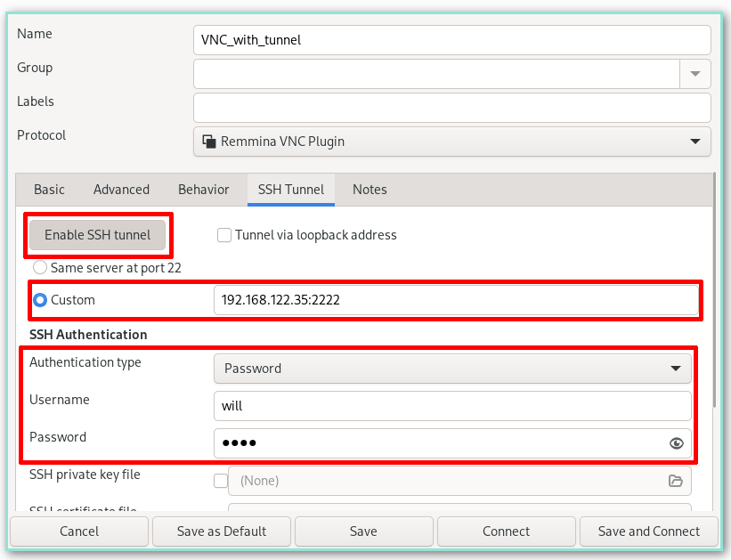Expand the Group dropdown arrow
The height and width of the screenshot is (560, 731).
(694, 74)
